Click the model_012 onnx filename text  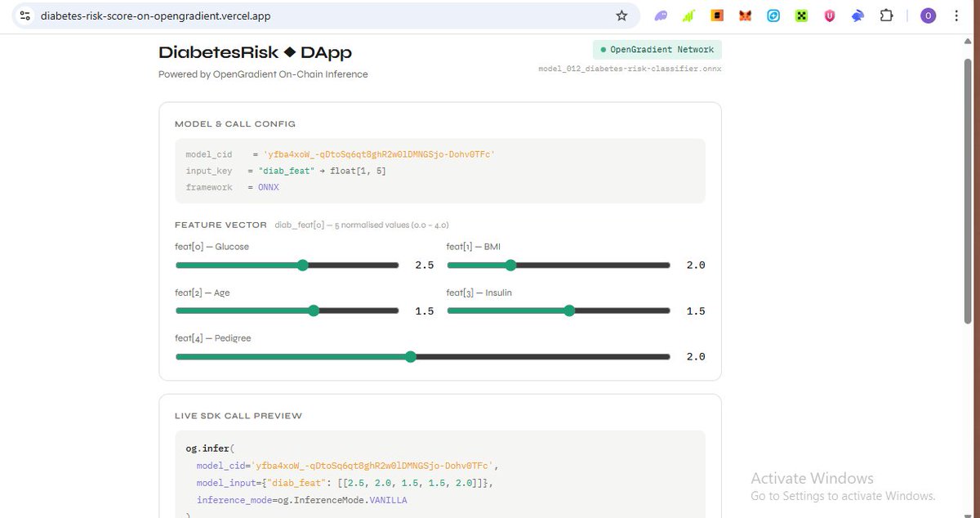pyautogui.click(x=630, y=69)
